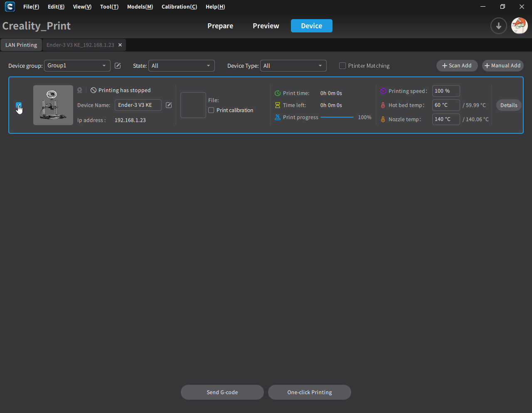The height and width of the screenshot is (413, 532).
Task: Click the Nozzle temp icon
Action: [383, 119]
